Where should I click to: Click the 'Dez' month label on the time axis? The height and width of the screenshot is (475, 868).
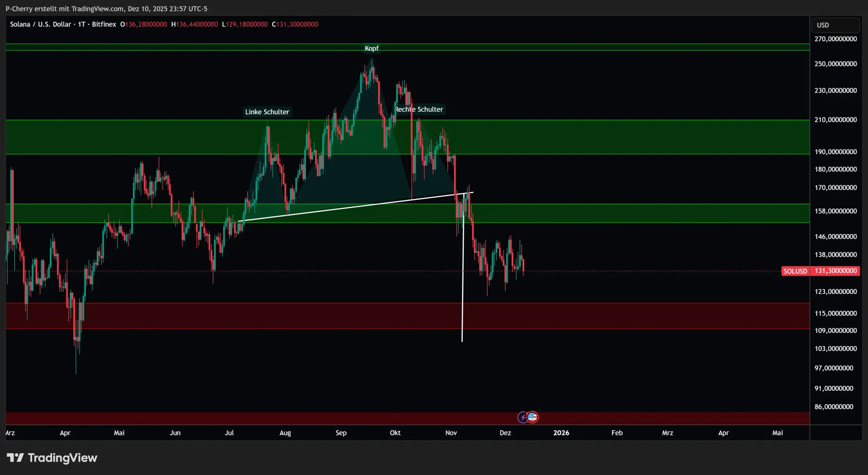(505, 433)
